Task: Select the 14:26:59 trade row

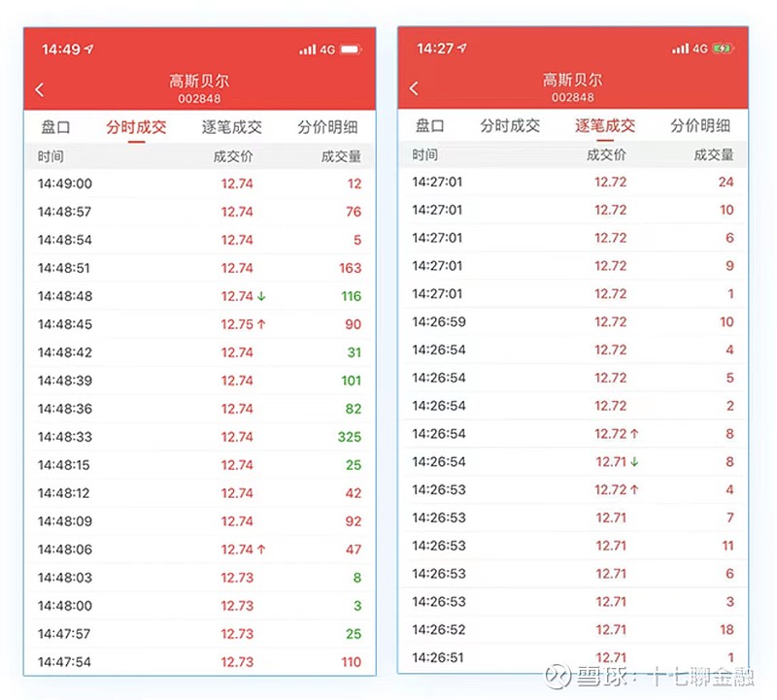Action: (x=573, y=321)
